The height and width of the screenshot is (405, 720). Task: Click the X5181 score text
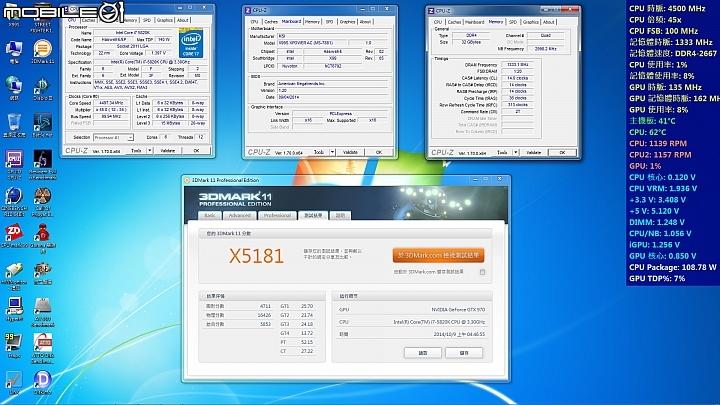(x=256, y=256)
